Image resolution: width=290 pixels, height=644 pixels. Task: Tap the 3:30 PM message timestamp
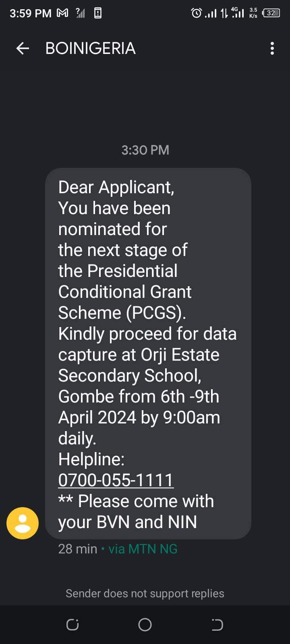145,150
